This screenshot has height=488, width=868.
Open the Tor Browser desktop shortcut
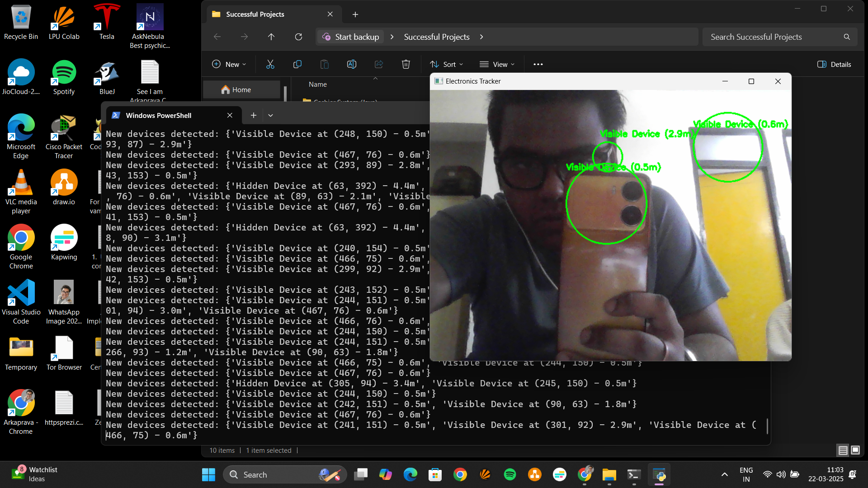click(64, 353)
